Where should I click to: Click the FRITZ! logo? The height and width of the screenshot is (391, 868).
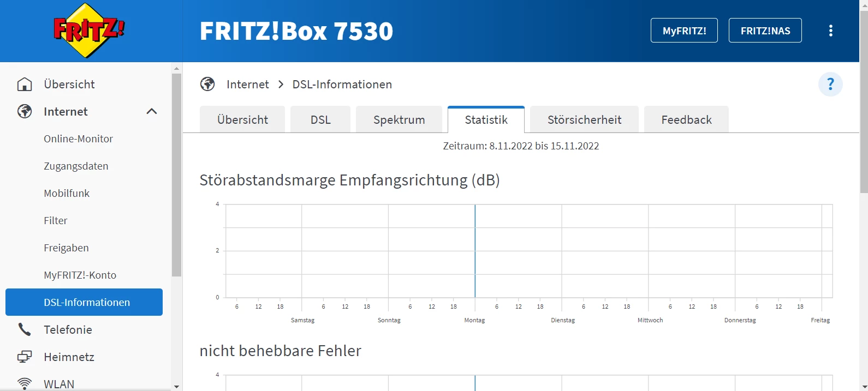point(89,31)
